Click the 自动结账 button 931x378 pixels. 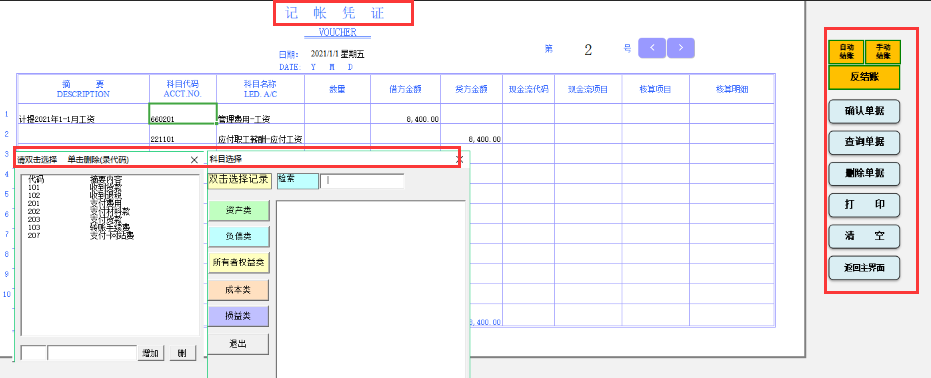846,52
